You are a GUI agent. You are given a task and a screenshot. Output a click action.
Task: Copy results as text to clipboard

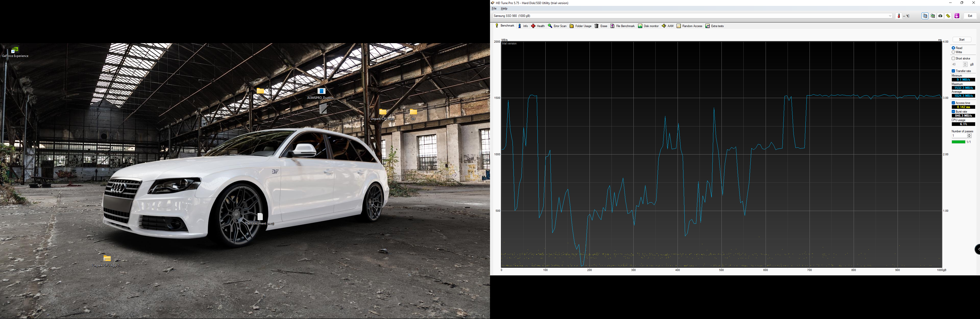pyautogui.click(x=925, y=16)
